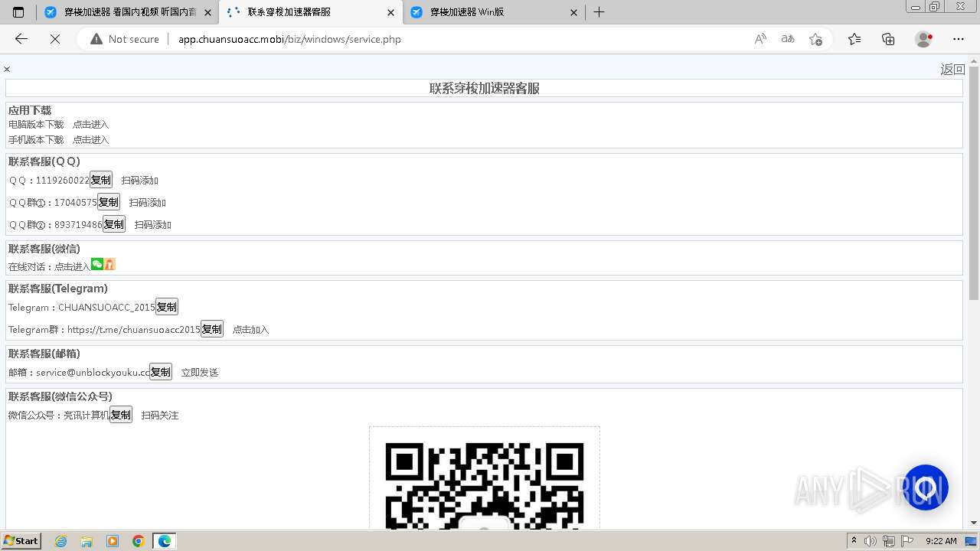Click 扫码添加 for QQ群①
This screenshot has width=980, height=551.
tap(147, 203)
